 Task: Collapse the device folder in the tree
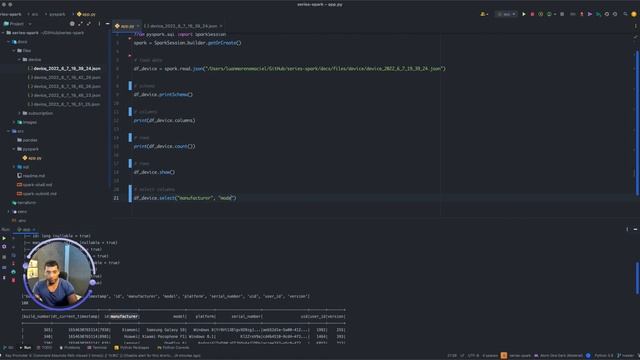click(x=19, y=60)
